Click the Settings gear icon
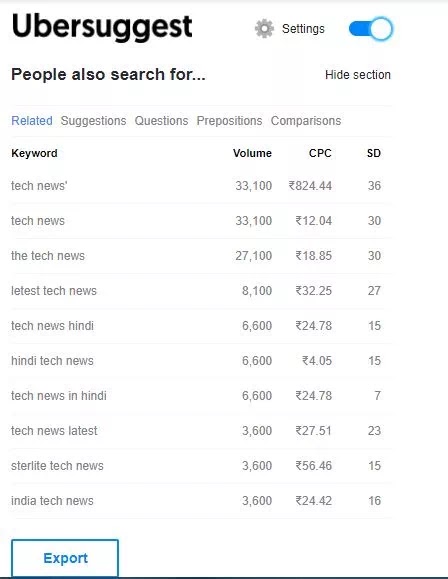The height and width of the screenshot is (579, 448). click(x=264, y=28)
